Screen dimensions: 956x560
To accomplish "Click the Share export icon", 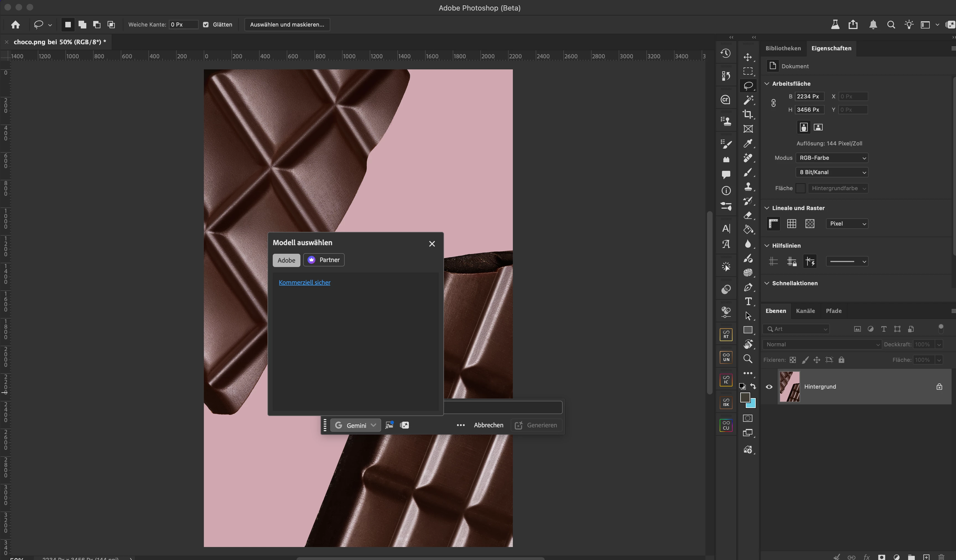I will click(x=853, y=25).
